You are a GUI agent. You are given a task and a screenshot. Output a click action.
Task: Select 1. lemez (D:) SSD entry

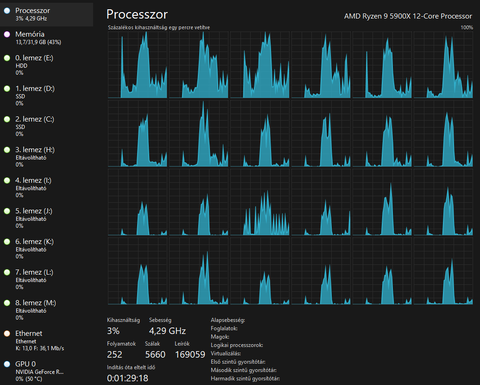(x=46, y=96)
